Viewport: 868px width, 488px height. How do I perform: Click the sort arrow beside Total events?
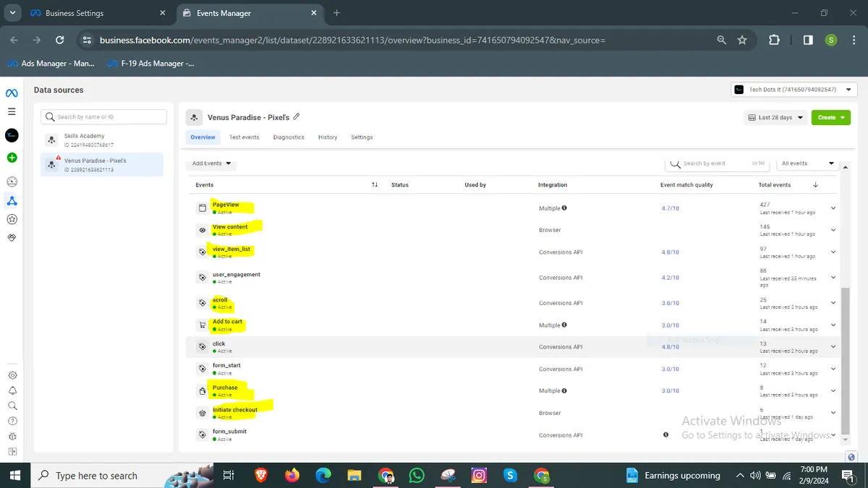[815, 185]
